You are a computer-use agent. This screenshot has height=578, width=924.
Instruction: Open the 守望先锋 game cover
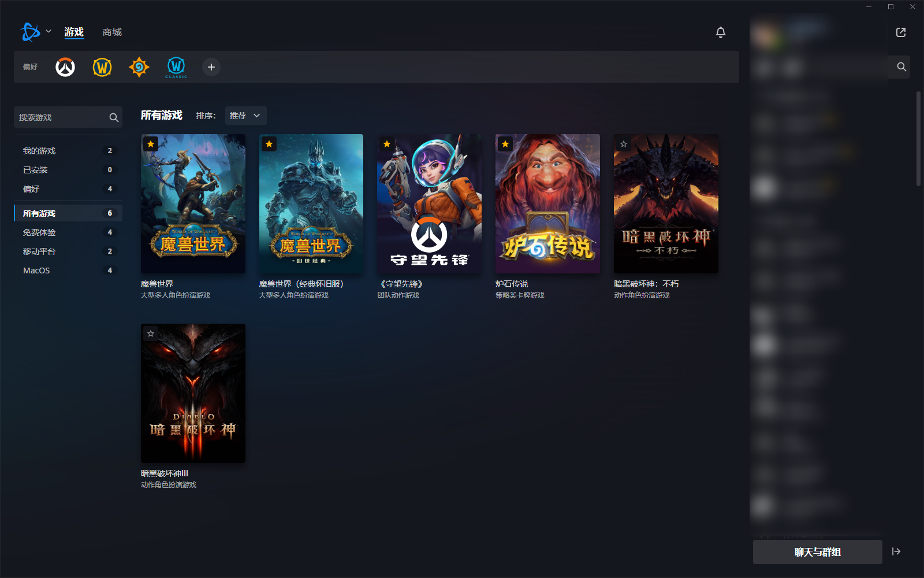point(429,203)
